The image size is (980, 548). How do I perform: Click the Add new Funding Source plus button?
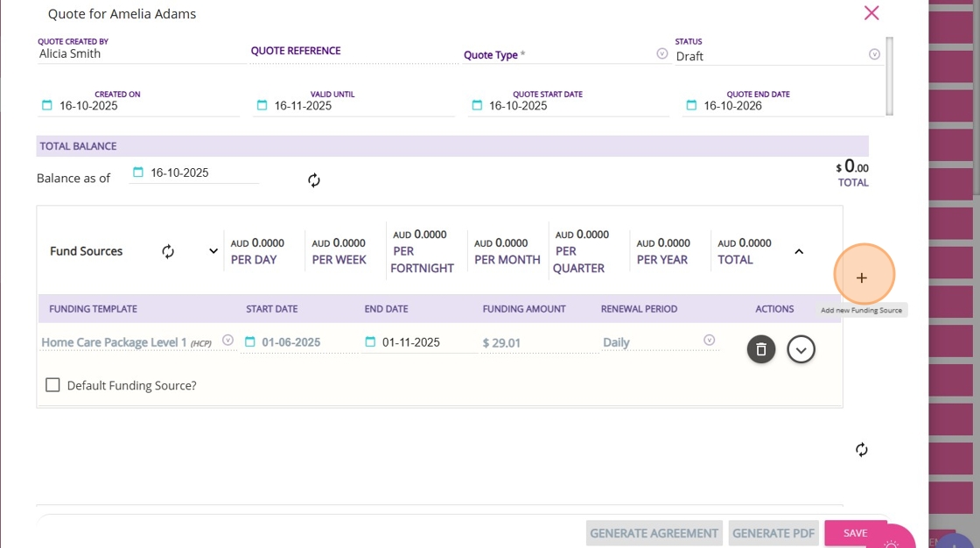coord(862,278)
